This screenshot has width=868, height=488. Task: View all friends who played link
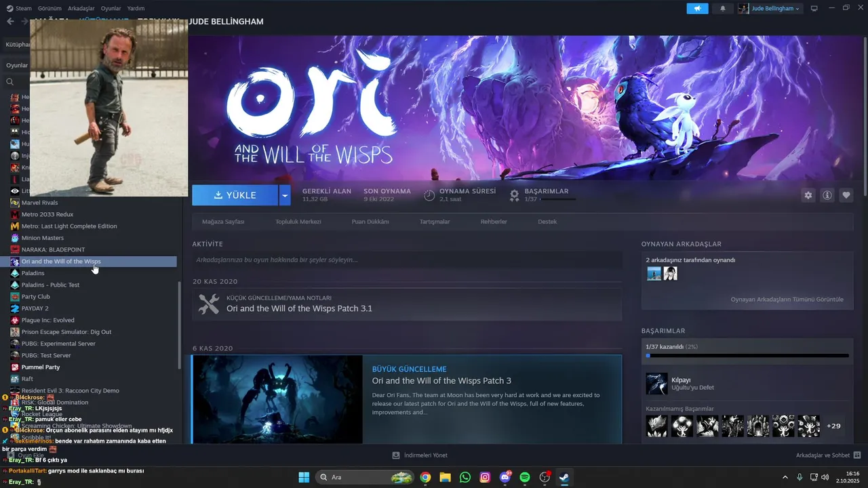pyautogui.click(x=787, y=300)
